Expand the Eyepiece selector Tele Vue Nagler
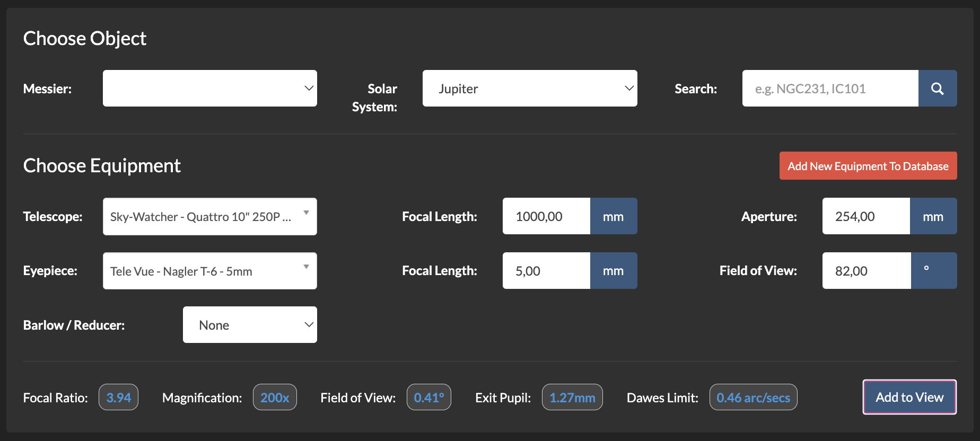The image size is (980, 441). [210, 271]
